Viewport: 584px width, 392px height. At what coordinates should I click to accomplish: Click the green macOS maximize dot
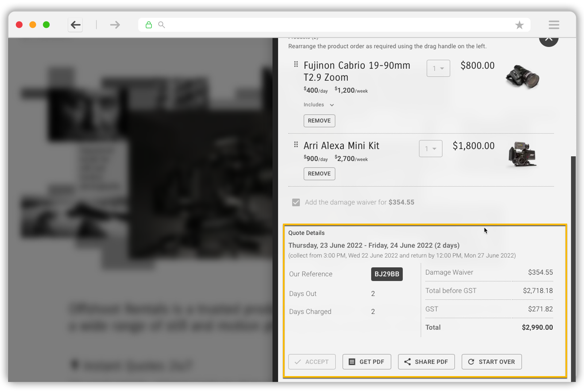click(46, 25)
